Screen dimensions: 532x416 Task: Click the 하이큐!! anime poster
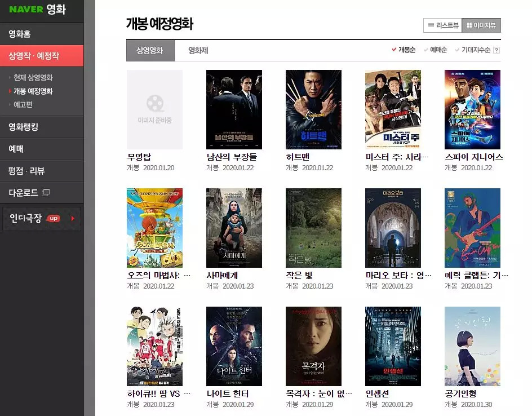click(155, 347)
